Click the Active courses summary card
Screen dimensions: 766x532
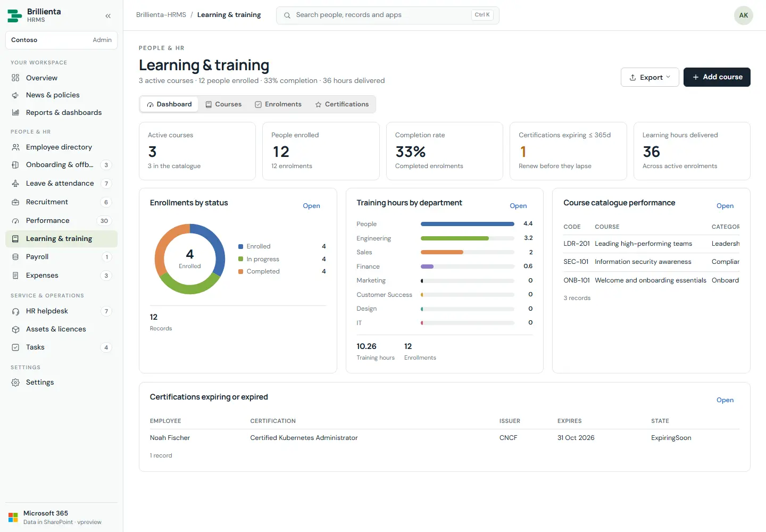click(197, 151)
